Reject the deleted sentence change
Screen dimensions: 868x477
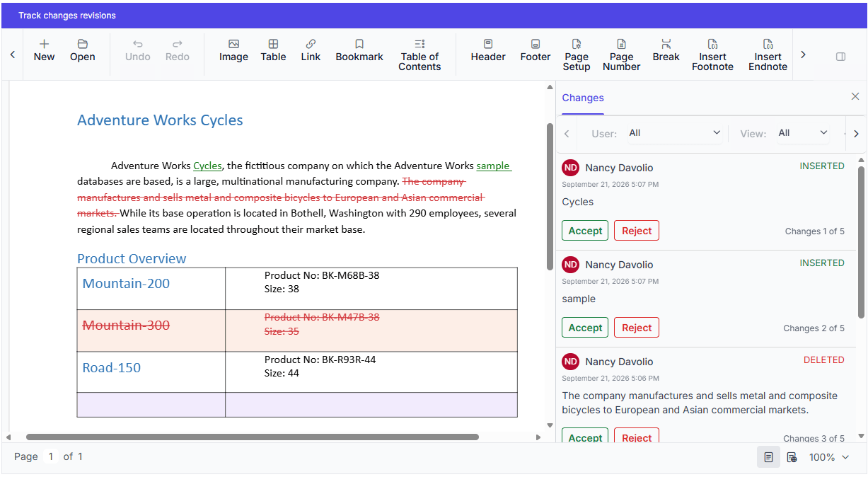coord(637,436)
